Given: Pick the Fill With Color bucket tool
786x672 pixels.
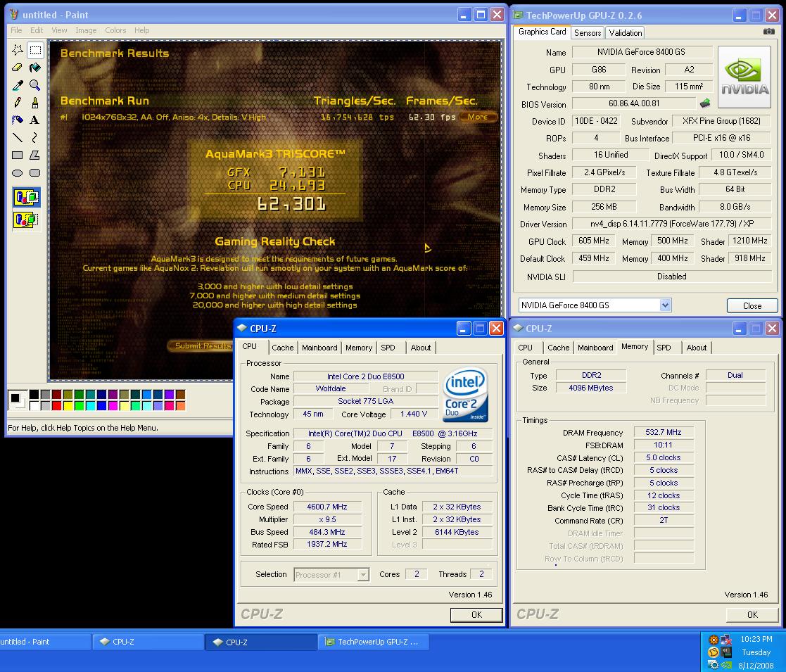Looking at the screenshot, I should [35, 68].
